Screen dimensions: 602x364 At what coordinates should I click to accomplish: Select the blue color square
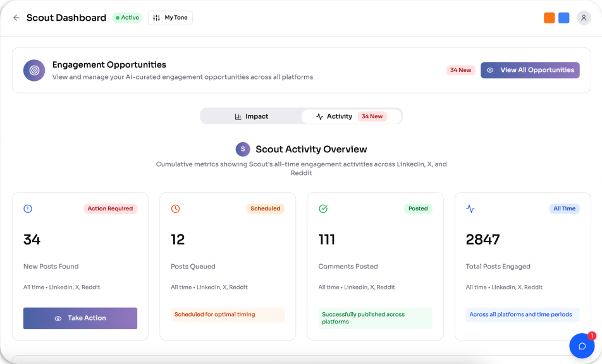[564, 18]
